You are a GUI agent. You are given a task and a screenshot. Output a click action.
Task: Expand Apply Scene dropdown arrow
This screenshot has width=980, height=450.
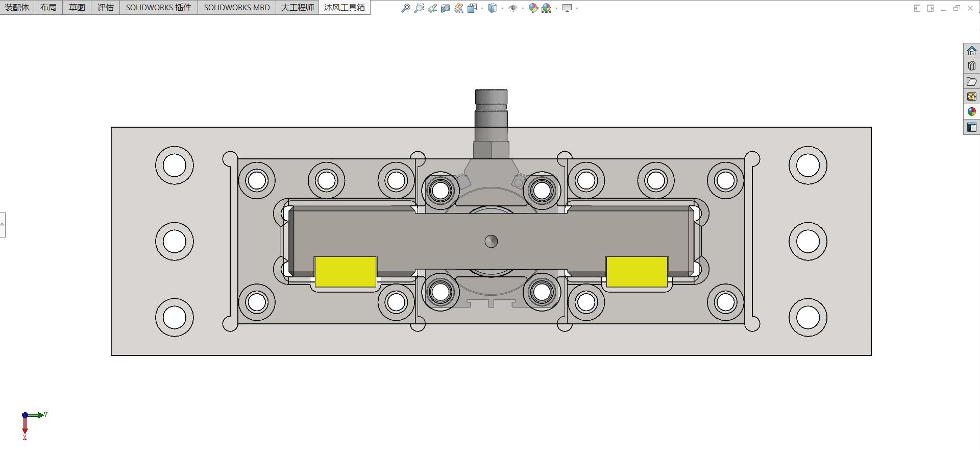coord(556,8)
